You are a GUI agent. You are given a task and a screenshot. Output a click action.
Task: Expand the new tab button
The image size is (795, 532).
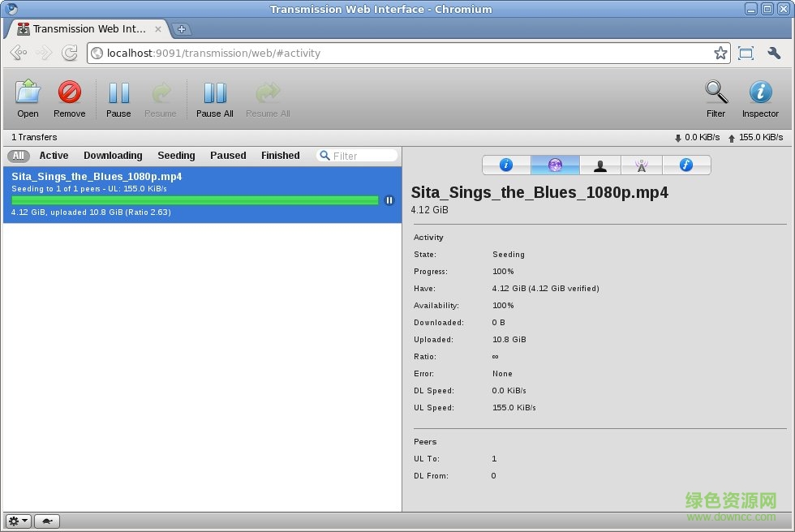tap(183, 28)
